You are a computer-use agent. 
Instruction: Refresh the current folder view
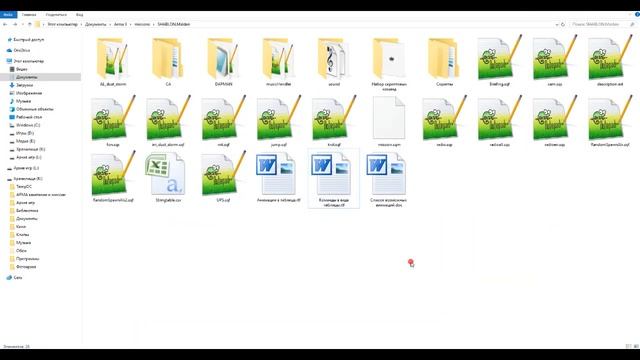563,24
